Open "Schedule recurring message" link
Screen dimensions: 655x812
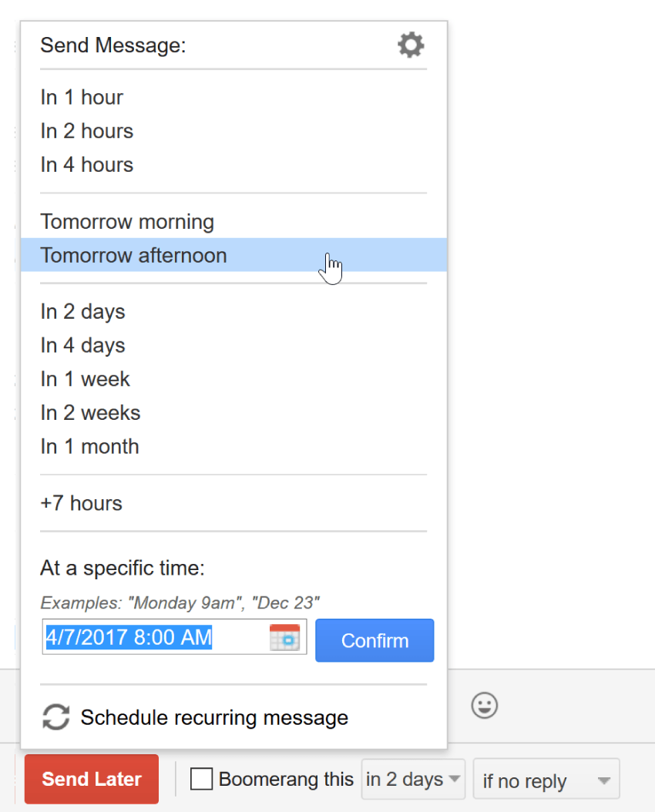pos(214,718)
